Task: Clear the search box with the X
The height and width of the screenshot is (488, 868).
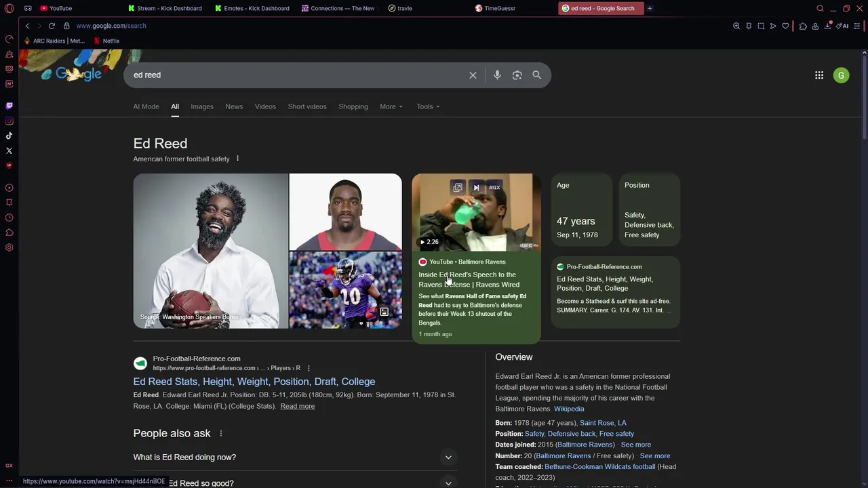Action: 473,75
